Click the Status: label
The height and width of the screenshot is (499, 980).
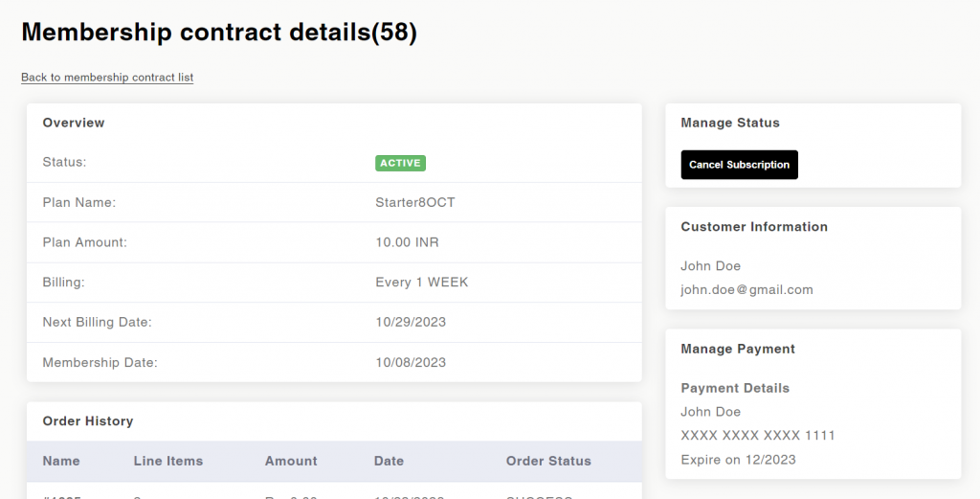[64, 163]
